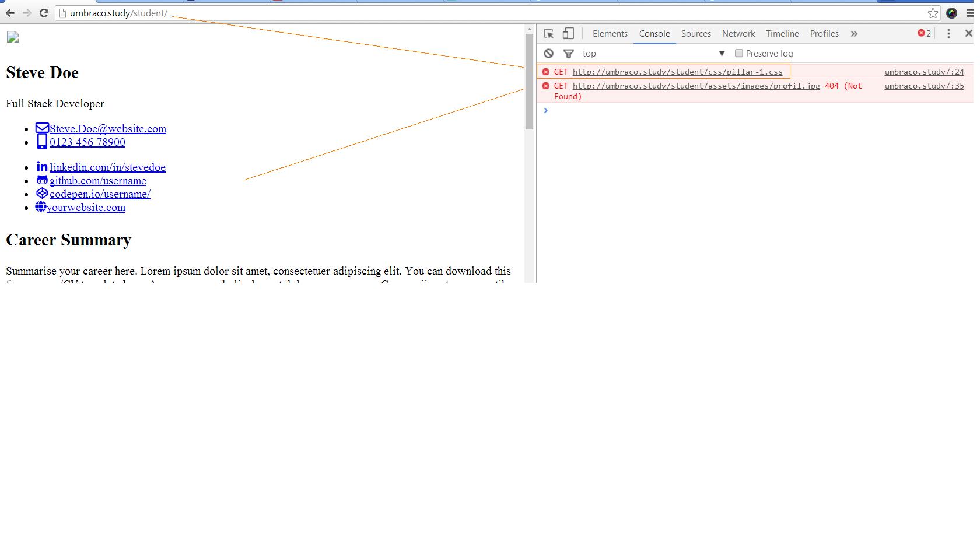
Task: Open console filter funnel icon
Action: (x=568, y=54)
